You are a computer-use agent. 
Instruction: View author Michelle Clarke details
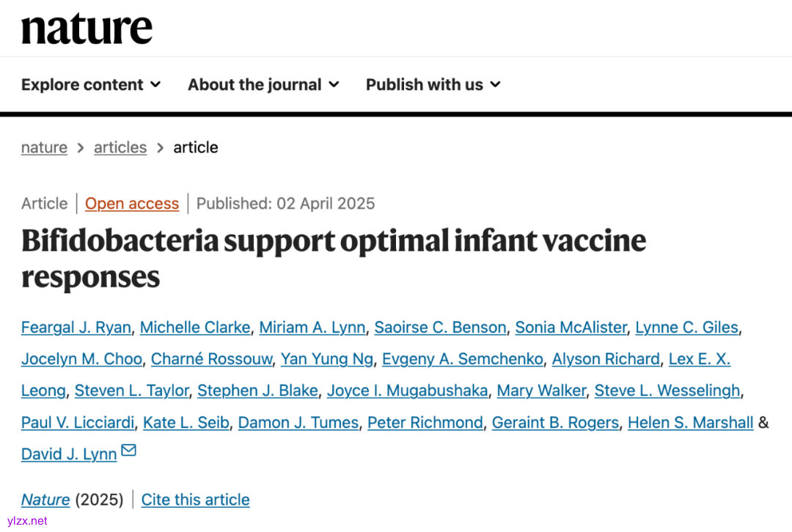tap(195, 328)
